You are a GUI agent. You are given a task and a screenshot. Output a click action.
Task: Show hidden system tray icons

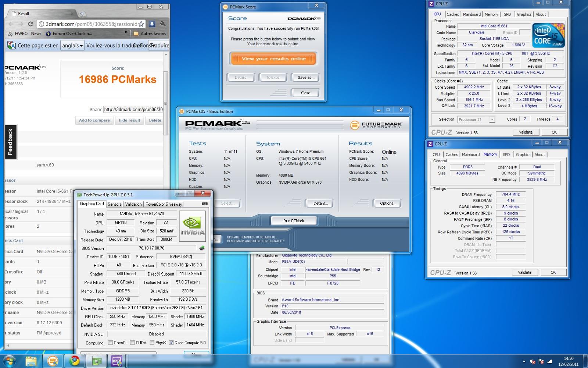[524, 361]
